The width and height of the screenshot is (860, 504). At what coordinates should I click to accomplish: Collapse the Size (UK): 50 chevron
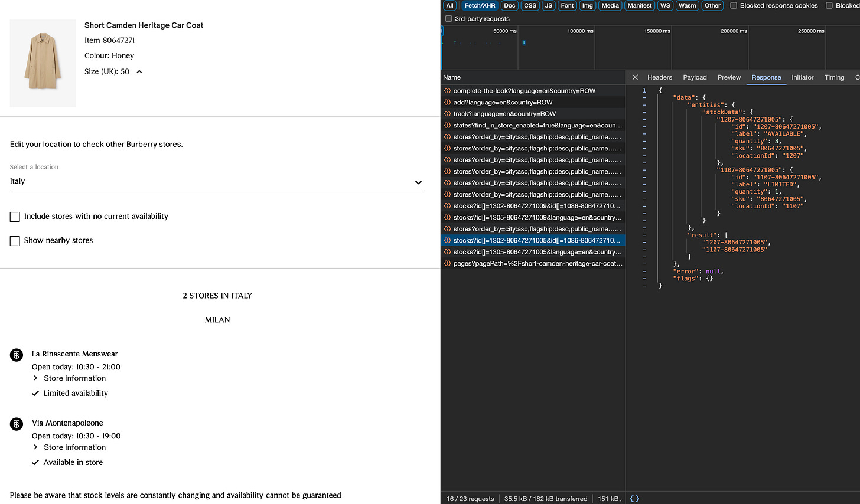pyautogui.click(x=139, y=72)
